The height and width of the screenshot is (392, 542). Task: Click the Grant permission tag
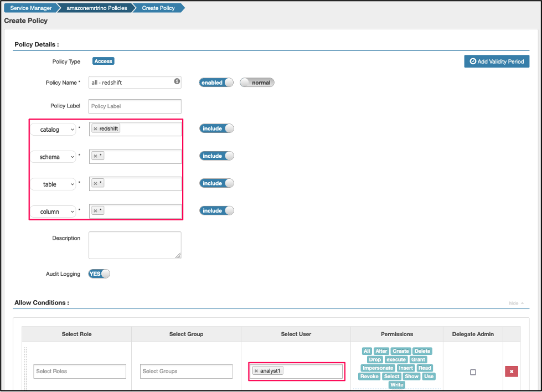(418, 359)
